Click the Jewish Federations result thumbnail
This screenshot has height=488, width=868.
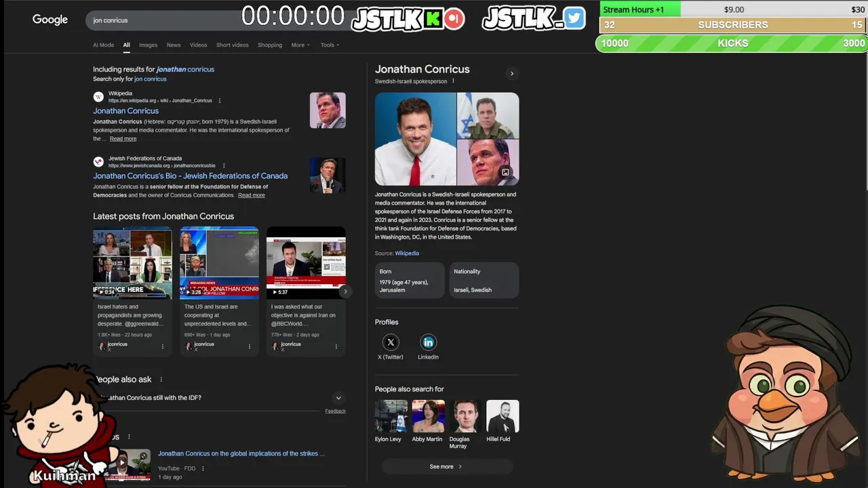328,176
